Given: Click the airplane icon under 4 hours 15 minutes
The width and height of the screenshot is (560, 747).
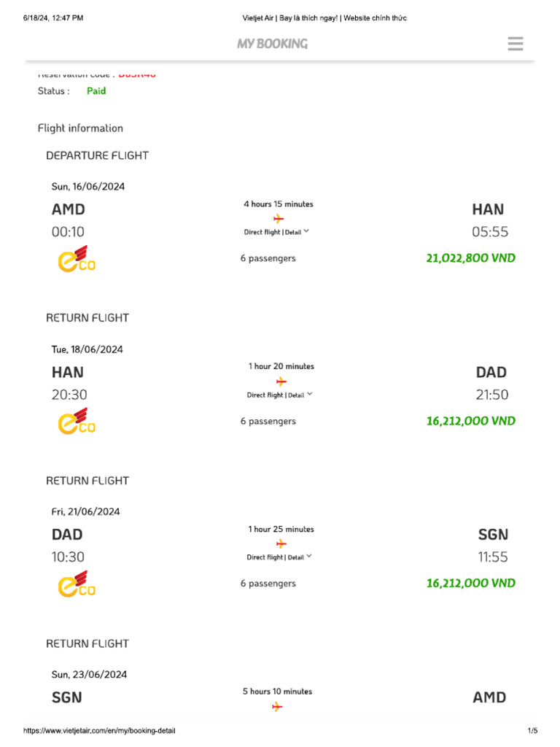Looking at the screenshot, I should click(x=278, y=218).
